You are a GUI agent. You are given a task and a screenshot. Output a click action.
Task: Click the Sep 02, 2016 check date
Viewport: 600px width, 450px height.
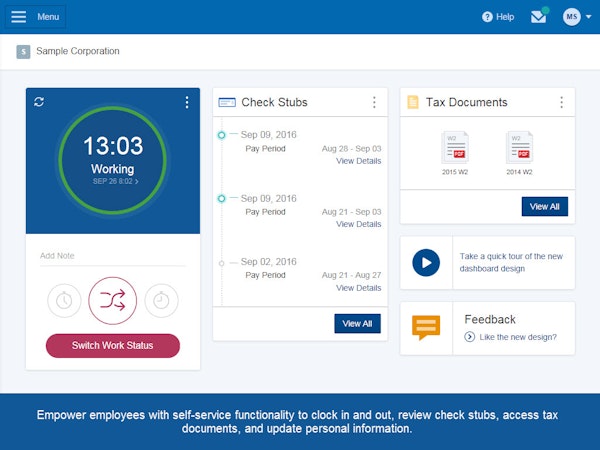click(x=269, y=262)
